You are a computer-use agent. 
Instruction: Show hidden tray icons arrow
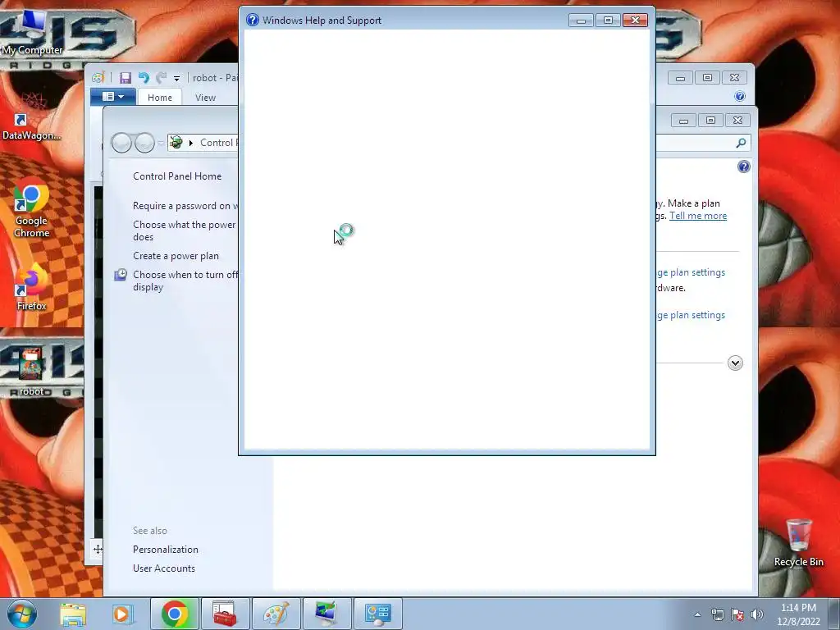point(697,614)
